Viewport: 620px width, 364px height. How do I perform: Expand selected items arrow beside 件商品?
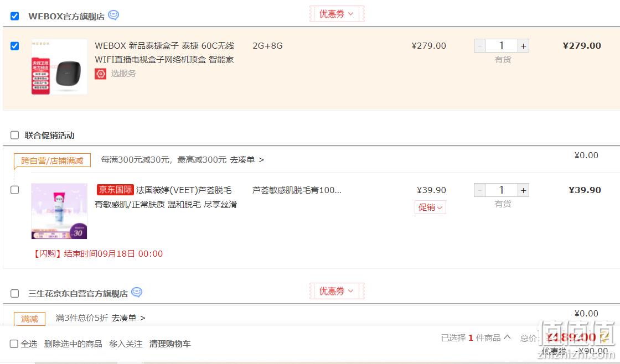507,337
